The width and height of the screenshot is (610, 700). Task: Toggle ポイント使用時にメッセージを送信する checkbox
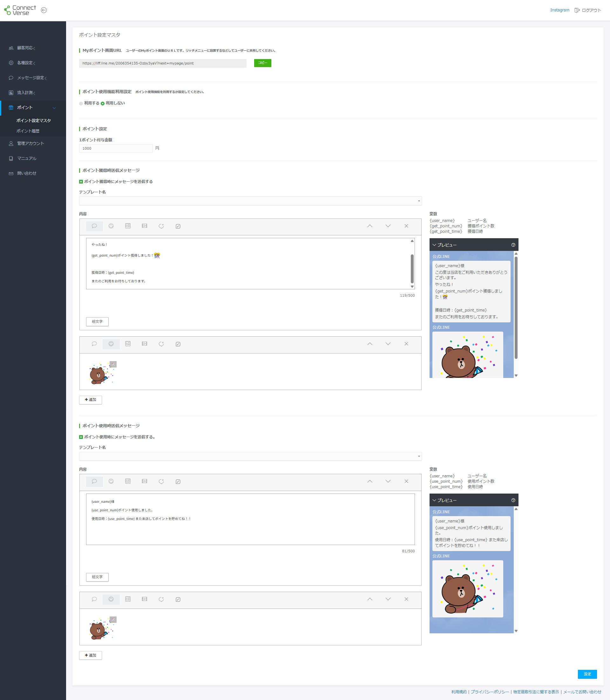[x=81, y=437]
